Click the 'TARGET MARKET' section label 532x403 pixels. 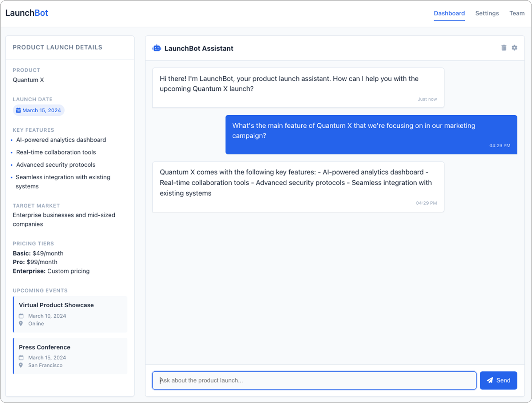coord(36,206)
